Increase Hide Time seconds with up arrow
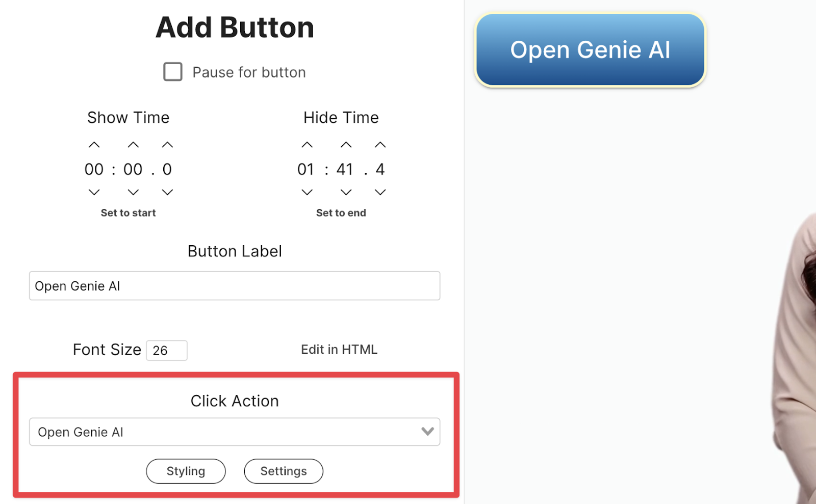 (346, 145)
